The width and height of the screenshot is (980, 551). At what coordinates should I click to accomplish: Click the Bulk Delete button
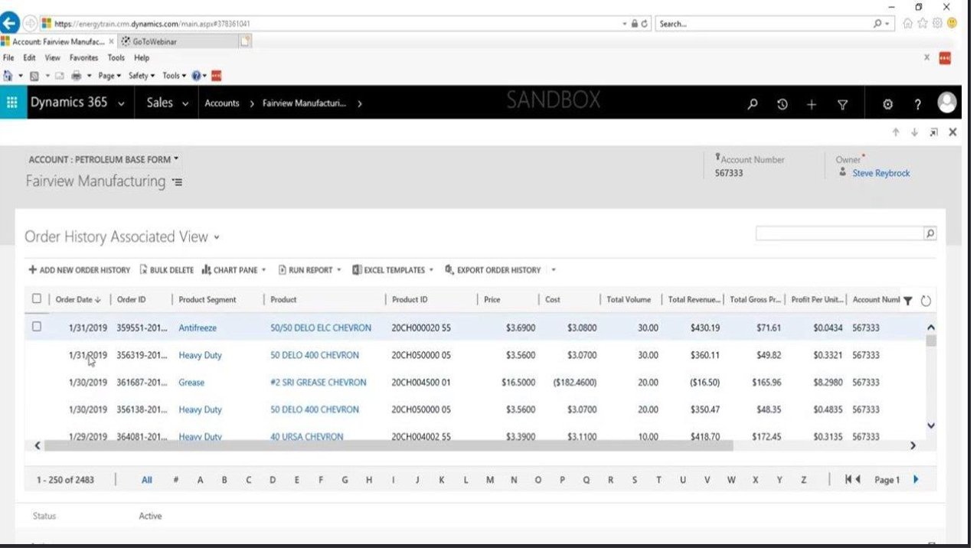[x=167, y=270]
